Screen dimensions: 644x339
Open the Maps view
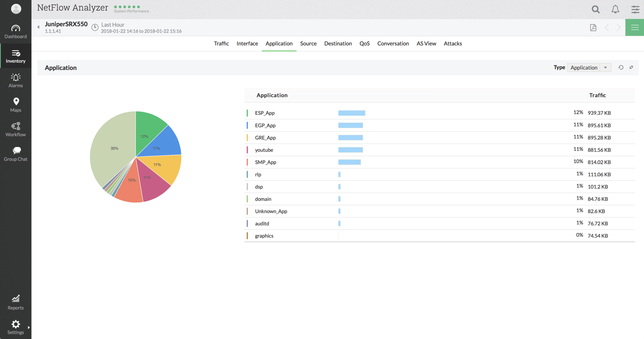click(15, 105)
